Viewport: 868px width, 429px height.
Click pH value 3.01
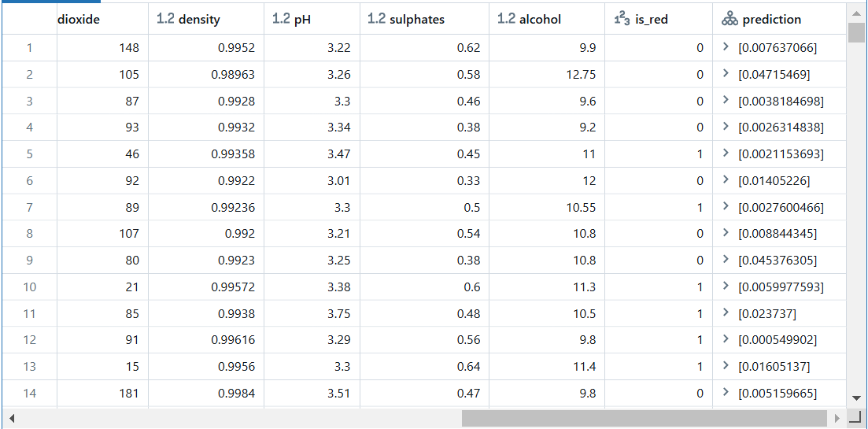click(339, 180)
